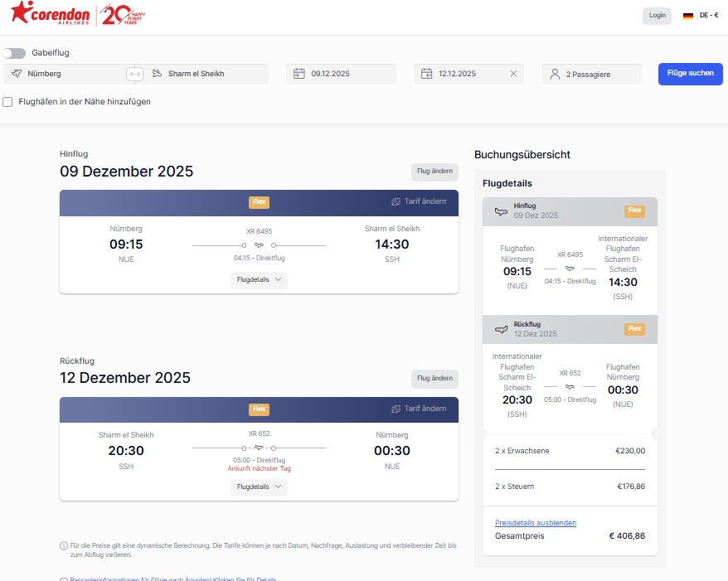Click the departure date calendar icon
This screenshot has width=728, height=581.
pos(299,74)
